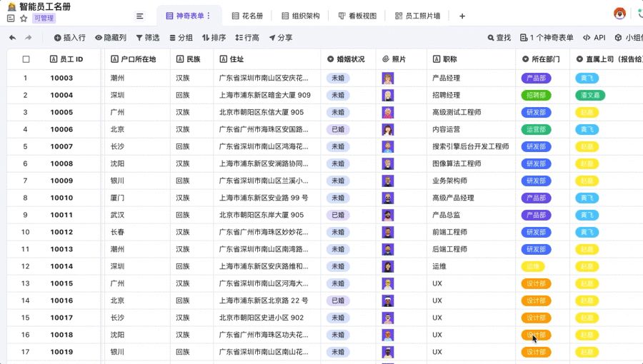Select the employee ID cell 10014
Screen dimensions: 643x364
[x=61, y=266]
